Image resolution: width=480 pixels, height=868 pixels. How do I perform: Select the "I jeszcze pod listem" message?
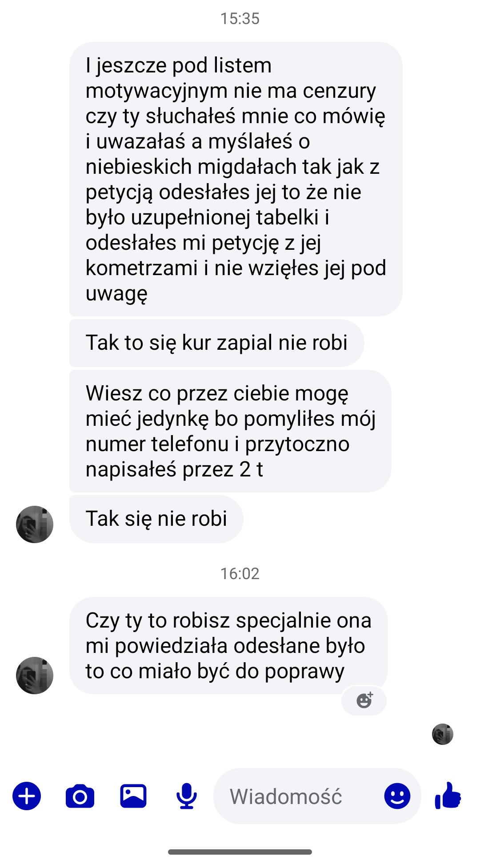(236, 179)
